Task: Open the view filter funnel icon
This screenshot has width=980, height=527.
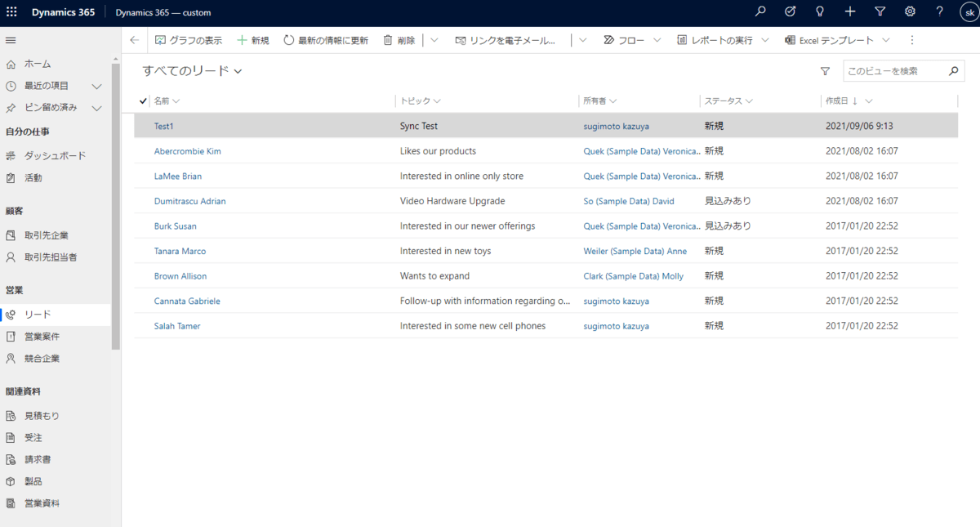Action: point(825,72)
